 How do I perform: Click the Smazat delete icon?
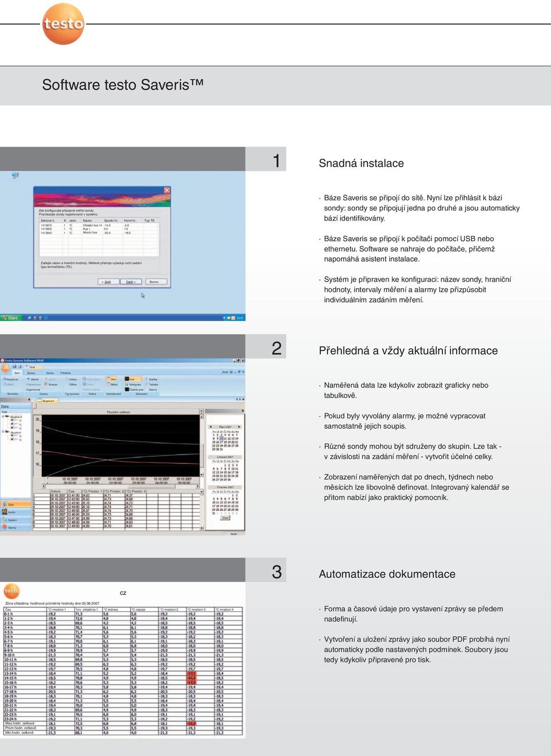pyautogui.click(x=46, y=384)
